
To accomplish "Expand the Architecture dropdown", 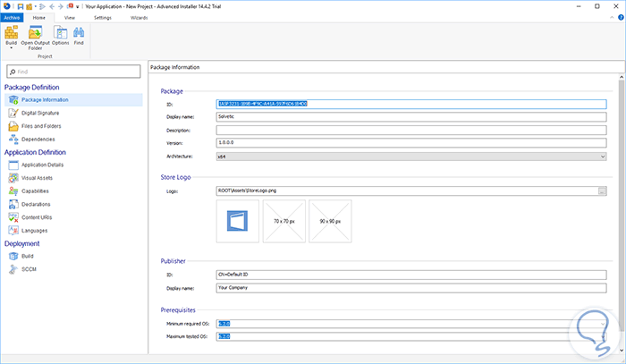I will pos(601,155).
